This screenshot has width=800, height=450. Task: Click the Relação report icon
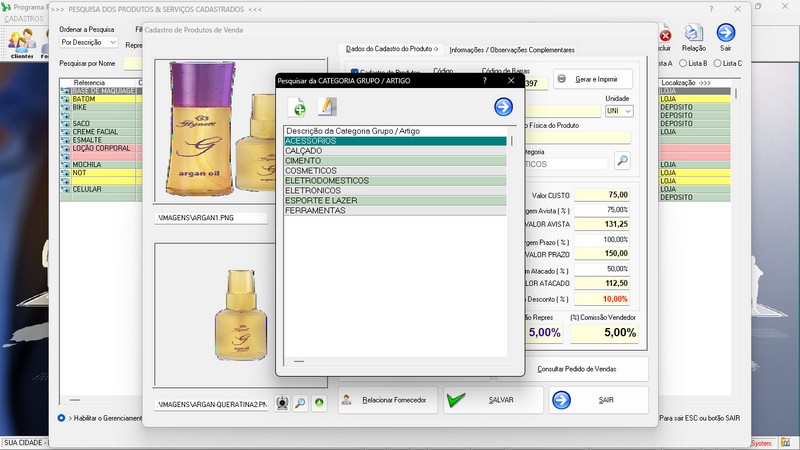coord(693,37)
